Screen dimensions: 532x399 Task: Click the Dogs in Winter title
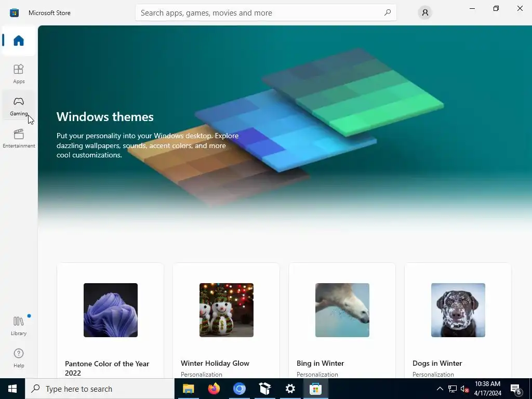tap(437, 363)
